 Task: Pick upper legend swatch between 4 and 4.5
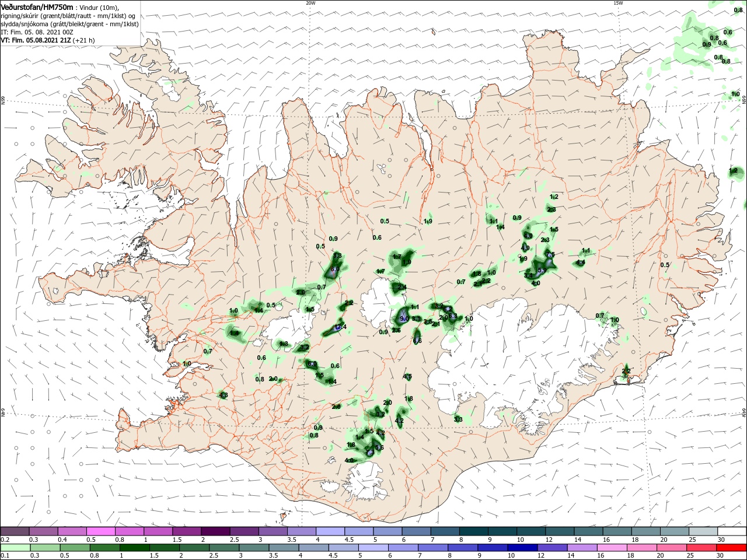pos(330,531)
